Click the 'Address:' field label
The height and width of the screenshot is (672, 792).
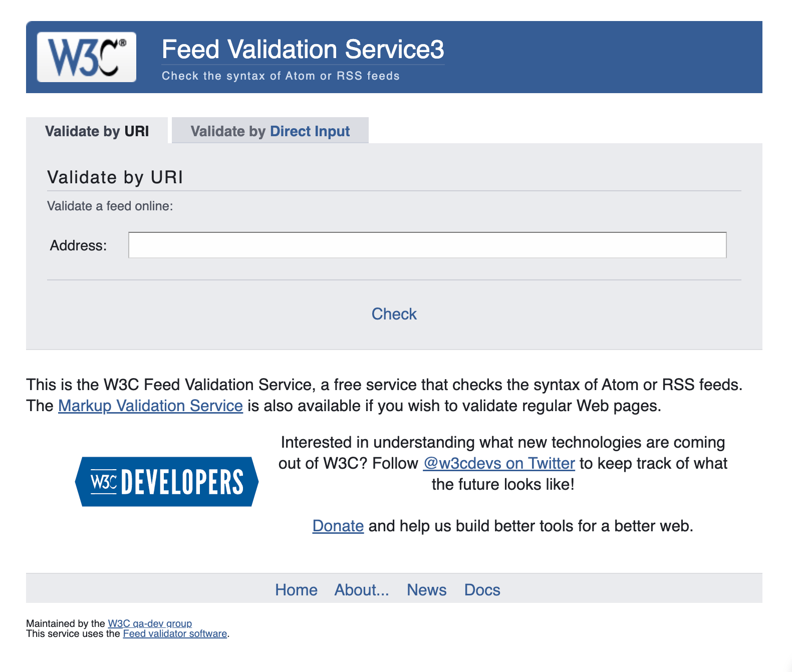(x=79, y=245)
